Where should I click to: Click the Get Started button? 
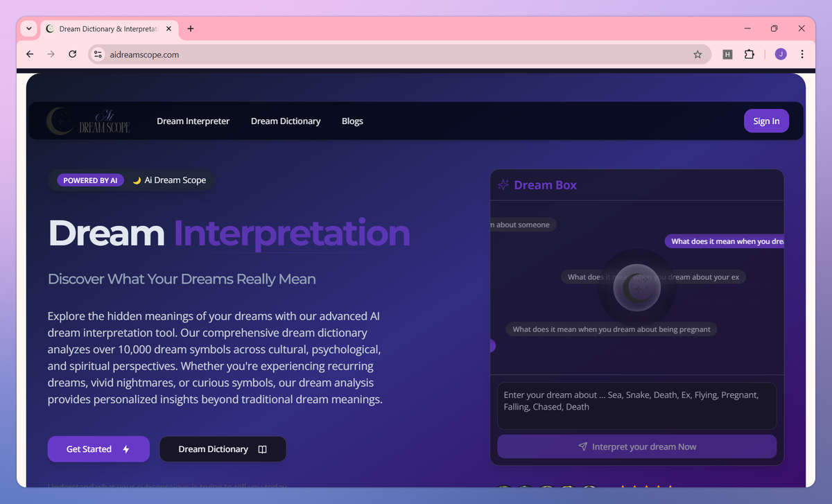point(98,449)
